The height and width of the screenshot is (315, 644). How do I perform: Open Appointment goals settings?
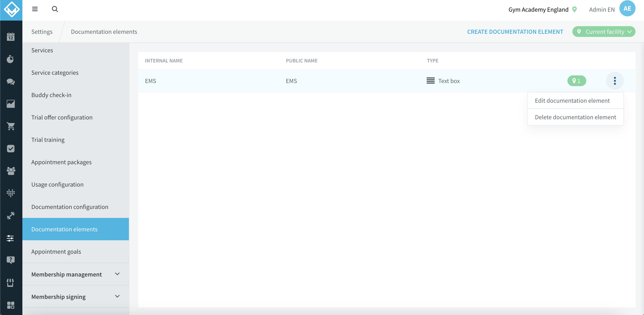tap(76, 251)
